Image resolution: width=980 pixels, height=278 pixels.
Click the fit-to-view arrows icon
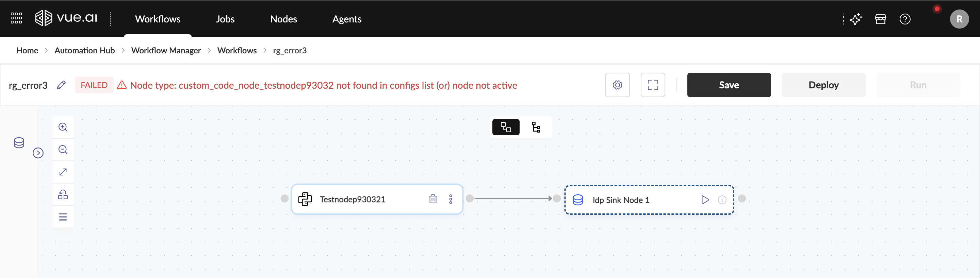pyautogui.click(x=63, y=172)
